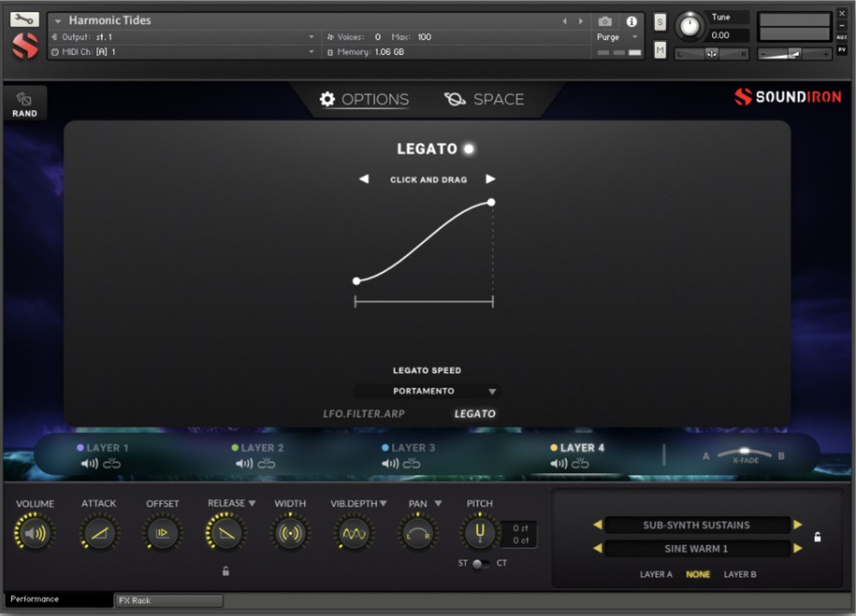Toggle the Legato enable light
The height and width of the screenshot is (616, 856).
(468, 149)
